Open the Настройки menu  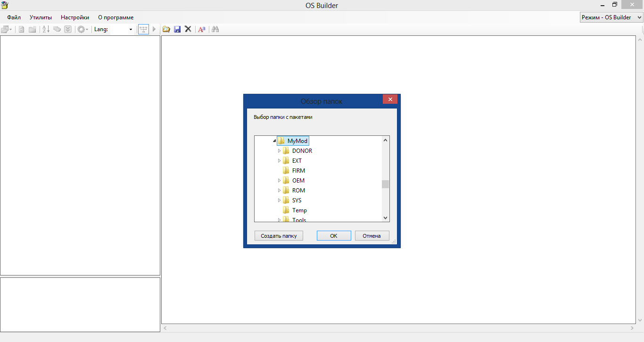(x=75, y=17)
